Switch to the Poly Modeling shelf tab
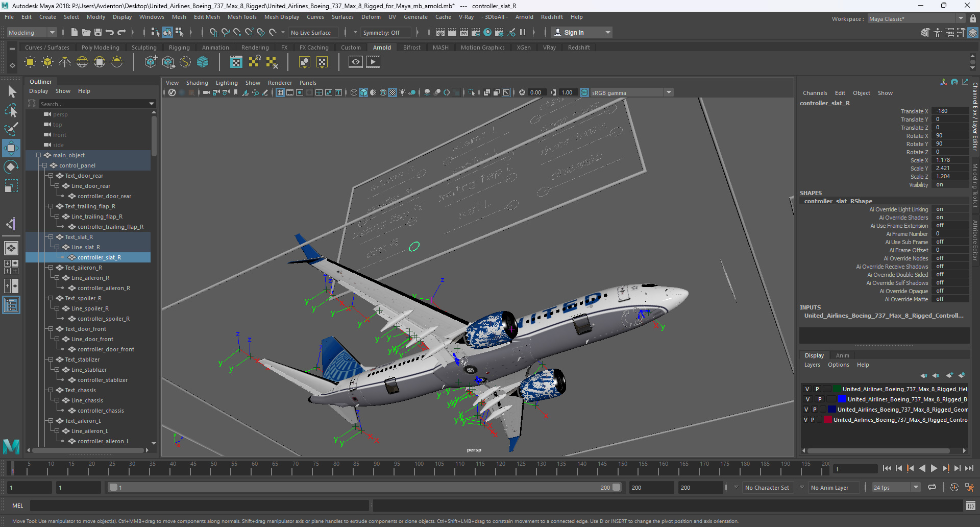 tap(101, 47)
